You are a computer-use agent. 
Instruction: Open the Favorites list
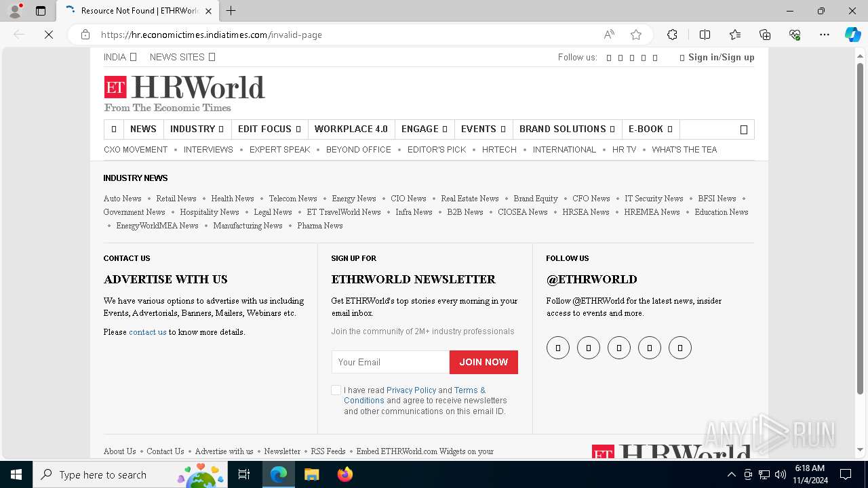coord(735,35)
